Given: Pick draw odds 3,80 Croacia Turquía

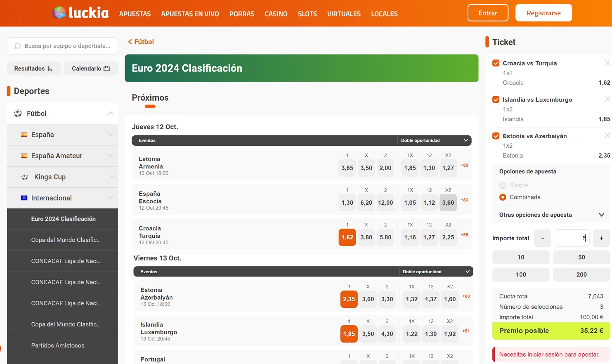Looking at the screenshot, I should 366,237.
